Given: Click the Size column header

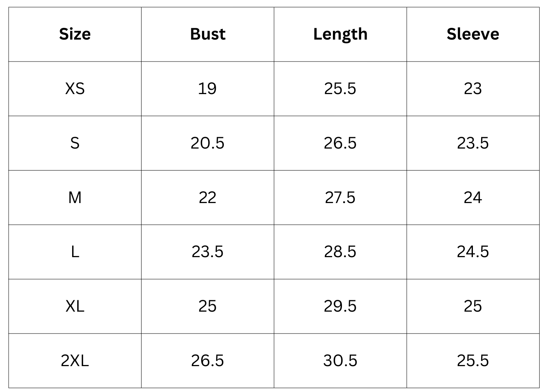Looking at the screenshot, I should (75, 34).
